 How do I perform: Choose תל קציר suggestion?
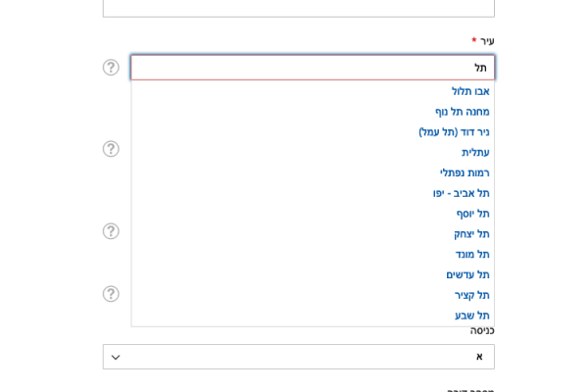(471, 295)
